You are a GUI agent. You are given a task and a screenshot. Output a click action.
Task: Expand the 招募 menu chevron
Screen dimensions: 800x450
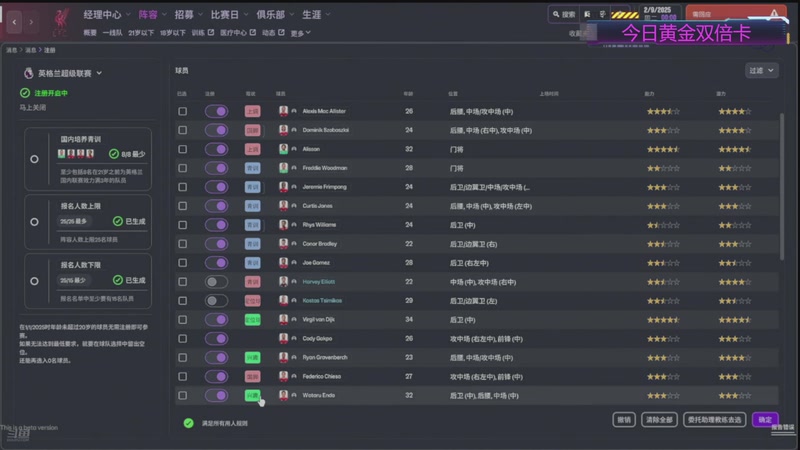[x=201, y=15]
